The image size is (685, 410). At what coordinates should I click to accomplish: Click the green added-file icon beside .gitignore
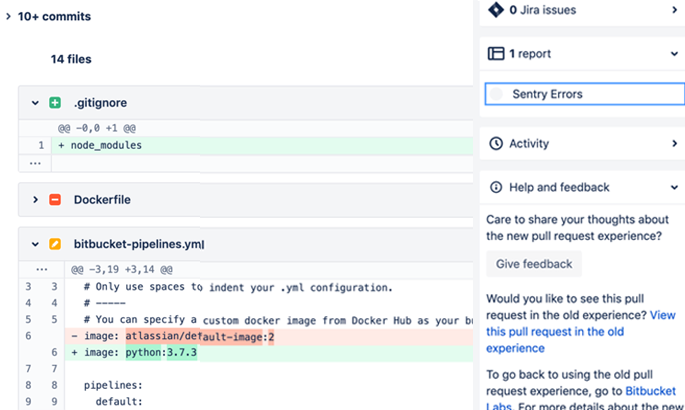pyautogui.click(x=55, y=103)
